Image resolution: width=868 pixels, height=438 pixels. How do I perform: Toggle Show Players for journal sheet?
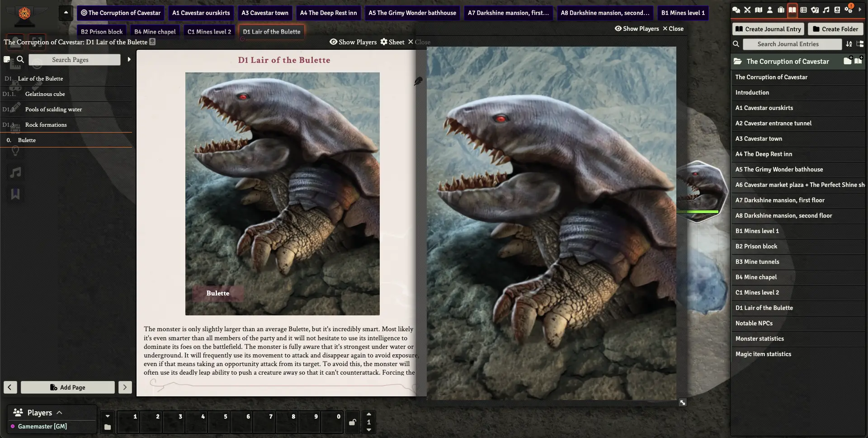[353, 42]
